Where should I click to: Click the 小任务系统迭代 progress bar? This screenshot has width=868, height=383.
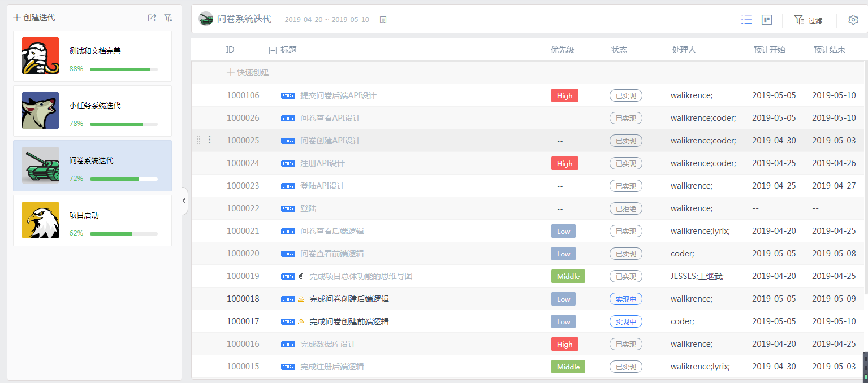pyautogui.click(x=123, y=124)
